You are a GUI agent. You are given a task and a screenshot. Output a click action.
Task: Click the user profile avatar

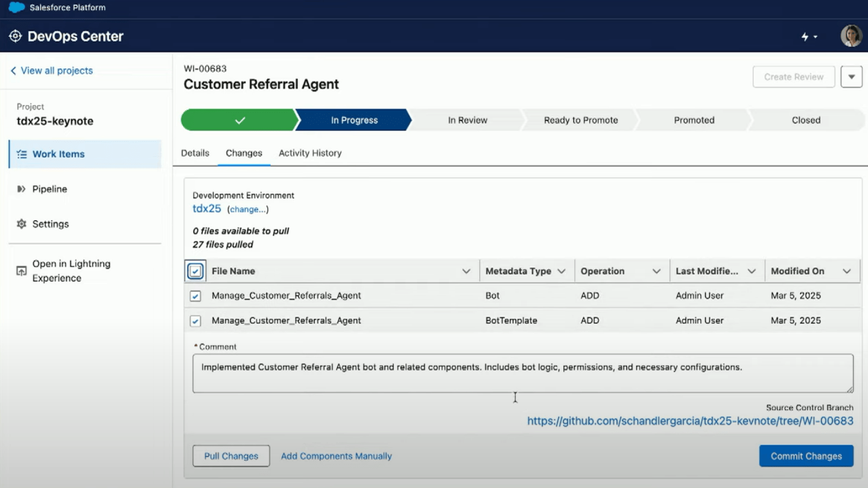(851, 36)
